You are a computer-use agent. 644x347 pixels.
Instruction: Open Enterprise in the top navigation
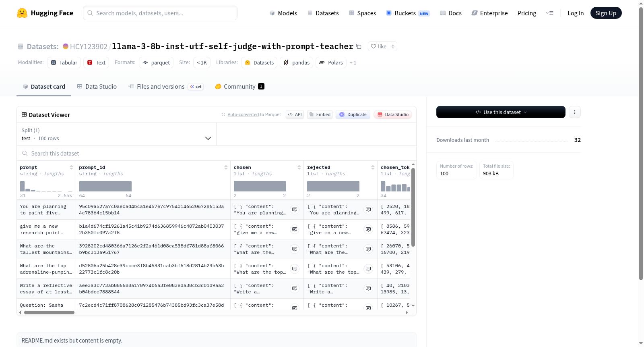(490, 13)
